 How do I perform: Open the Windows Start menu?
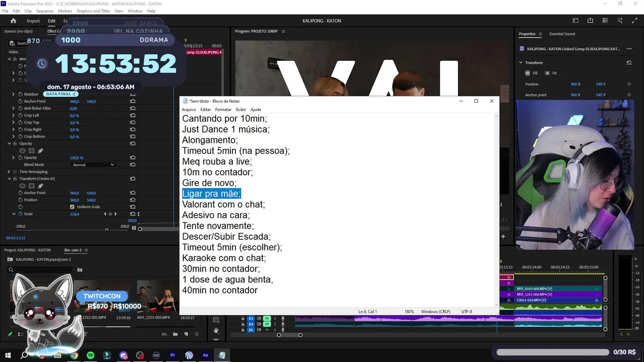tap(8, 355)
